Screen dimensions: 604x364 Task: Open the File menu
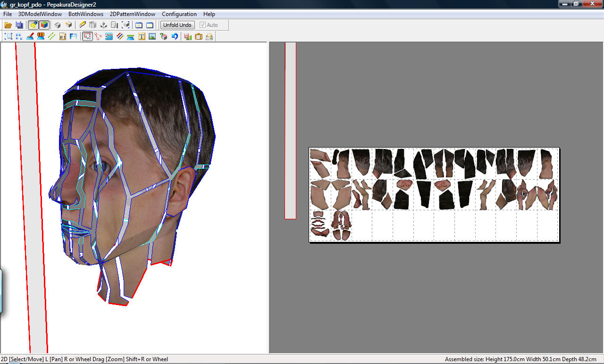(8, 14)
